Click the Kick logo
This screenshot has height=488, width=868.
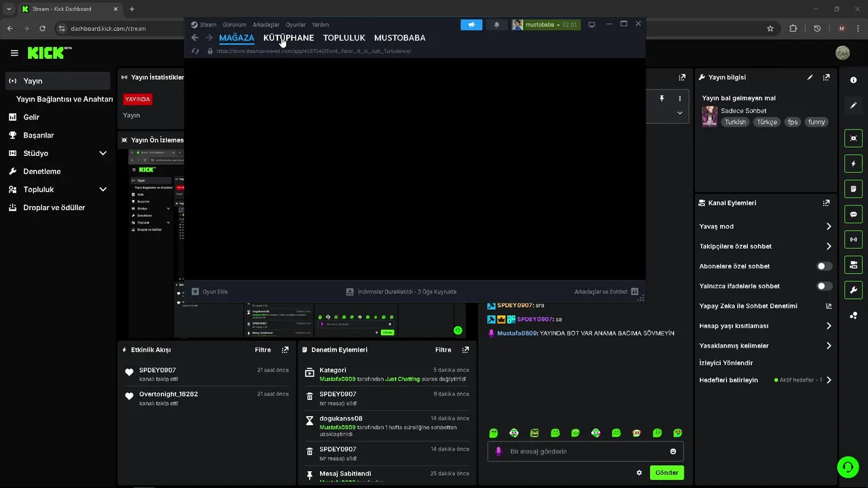(x=50, y=53)
